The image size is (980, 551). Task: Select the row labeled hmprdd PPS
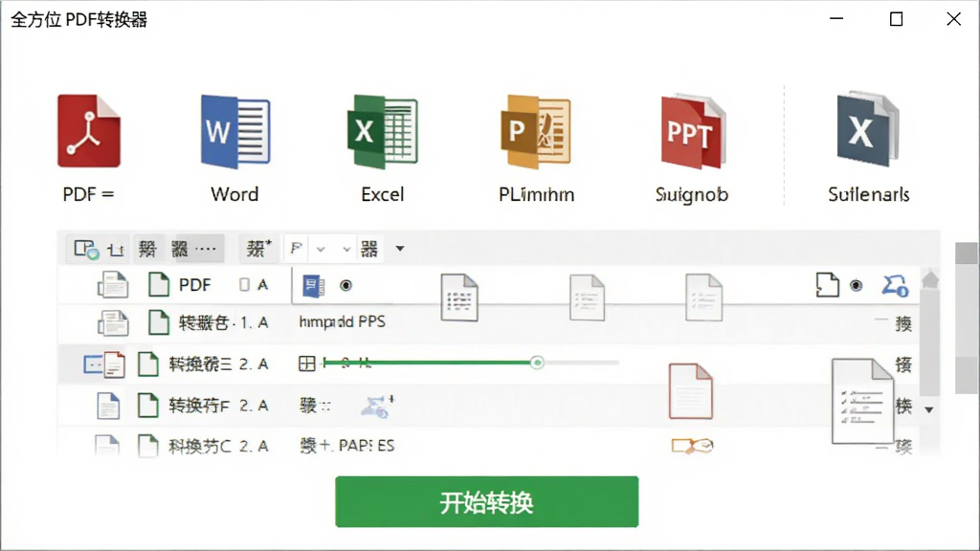point(489,323)
